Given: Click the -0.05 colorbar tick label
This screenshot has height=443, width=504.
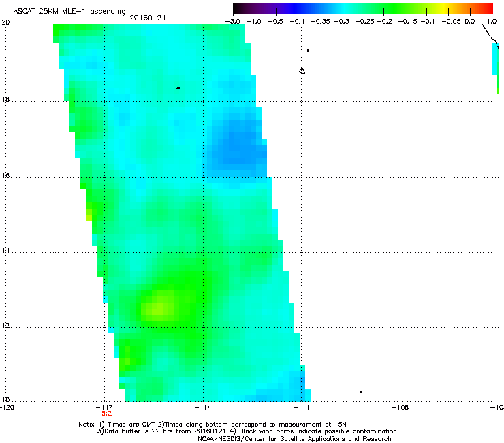Looking at the screenshot, I should pos(452,22).
